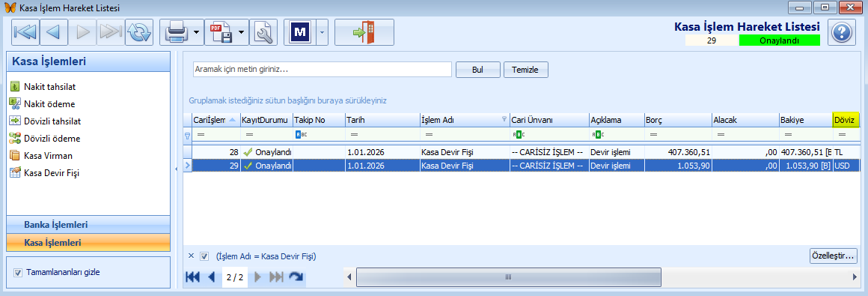Click the 1.053,90 Borç cell
Image resolution: width=868 pixels, height=296 pixels.
tap(678, 165)
